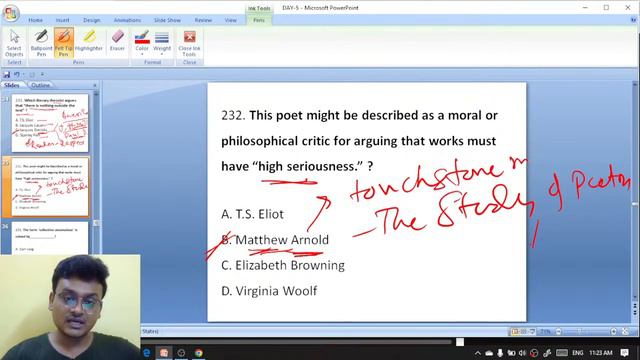Switch to the Insert ribbon tab
640x360 pixels.
coord(62,20)
